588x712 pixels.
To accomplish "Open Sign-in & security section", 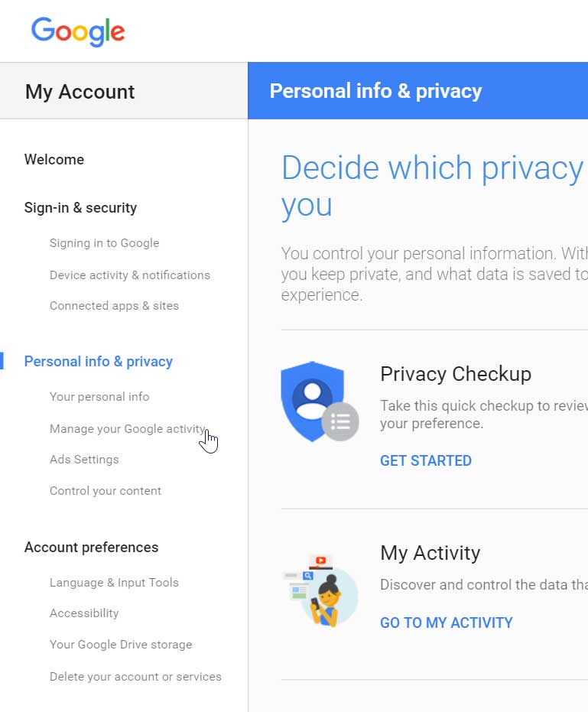I will [80, 207].
